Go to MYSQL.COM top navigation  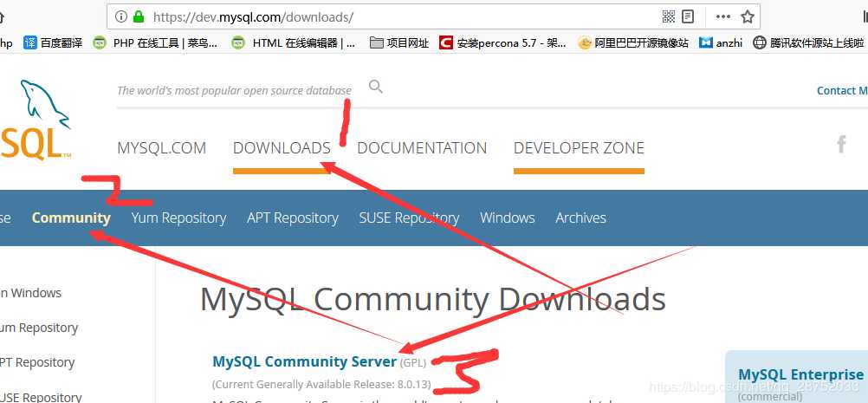coord(162,148)
